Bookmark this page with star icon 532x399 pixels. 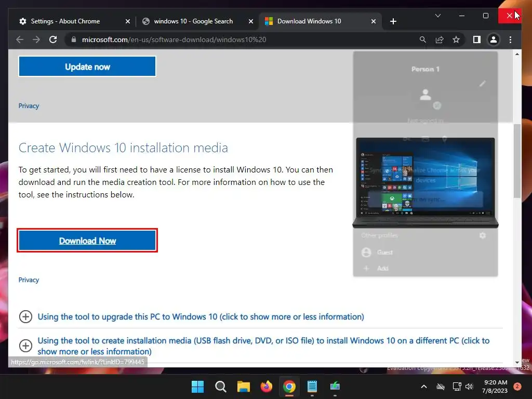(x=456, y=39)
